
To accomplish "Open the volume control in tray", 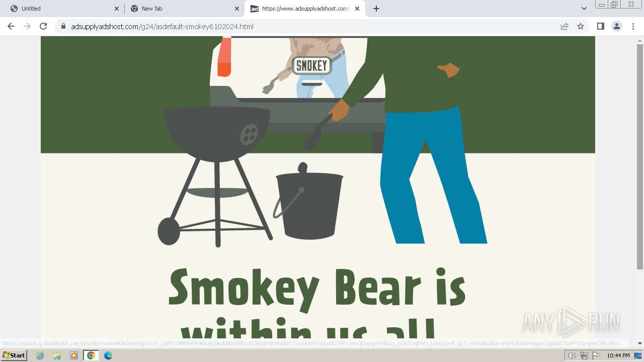I will 572,355.
